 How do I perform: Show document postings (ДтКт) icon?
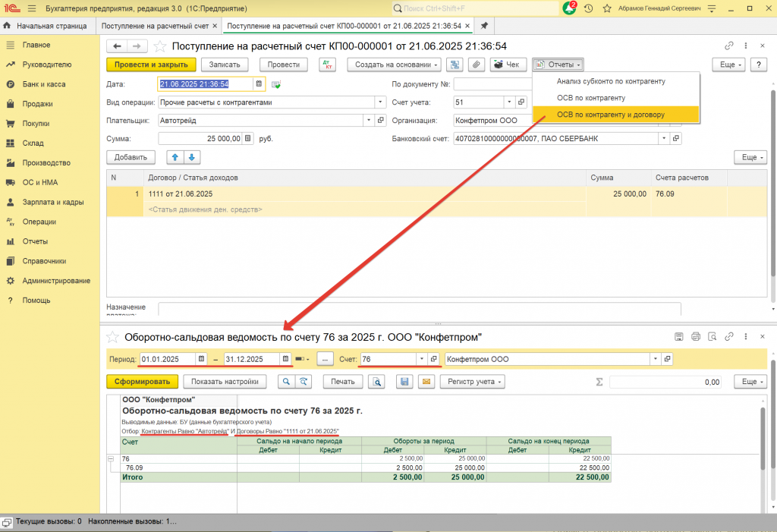pyautogui.click(x=328, y=65)
